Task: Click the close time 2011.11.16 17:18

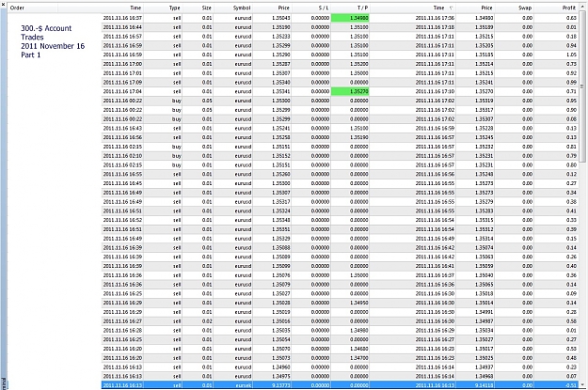Action: click(x=435, y=27)
